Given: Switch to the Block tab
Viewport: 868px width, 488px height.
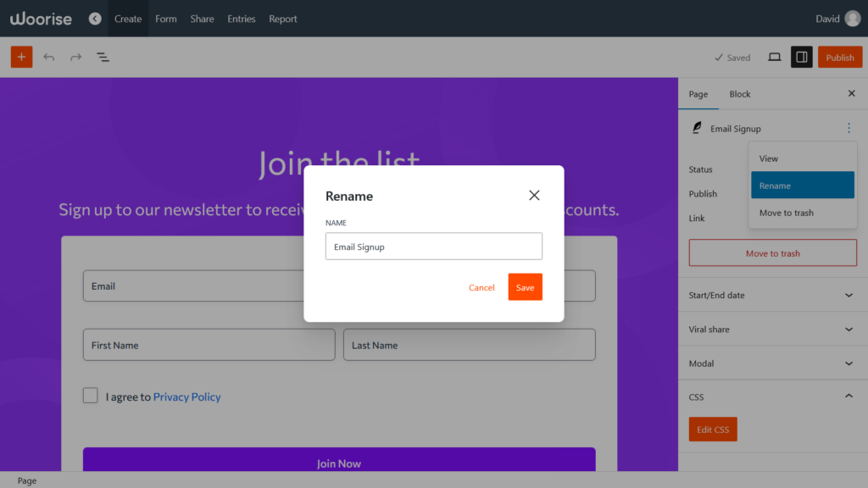Looking at the screenshot, I should [x=739, y=94].
